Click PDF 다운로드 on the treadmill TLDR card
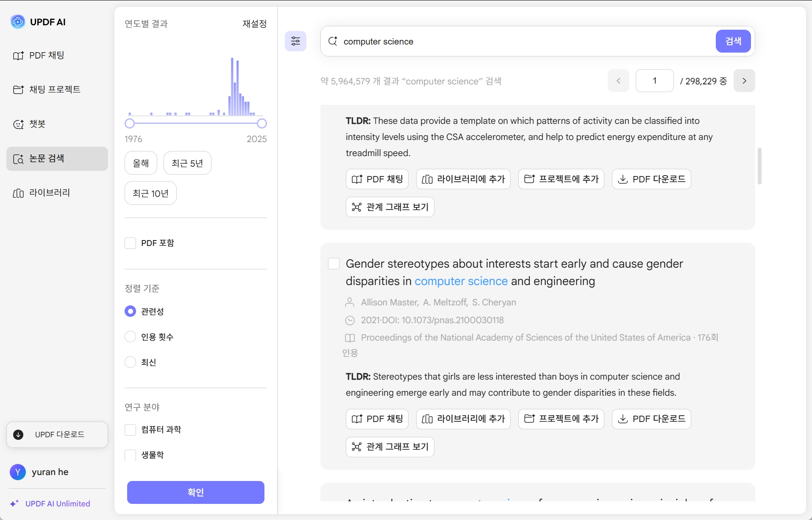The image size is (812, 520). [651, 179]
